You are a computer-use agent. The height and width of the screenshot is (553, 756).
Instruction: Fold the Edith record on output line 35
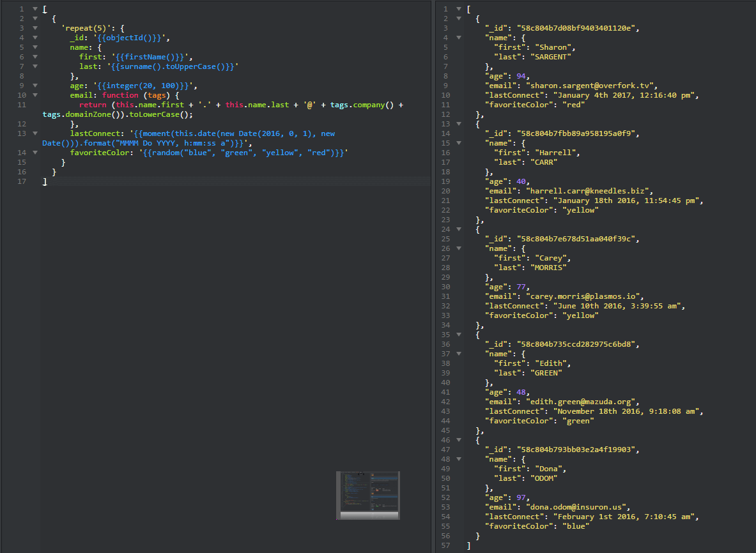458,335
